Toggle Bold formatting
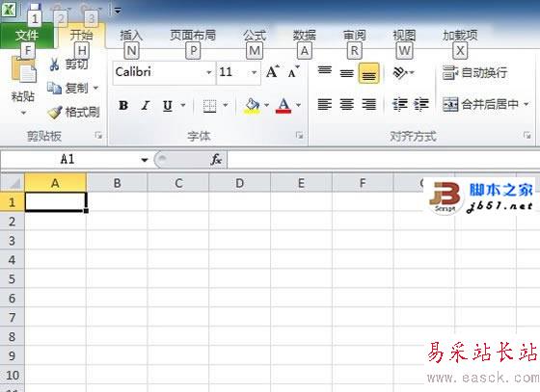The height and width of the screenshot is (392, 540). [123, 106]
